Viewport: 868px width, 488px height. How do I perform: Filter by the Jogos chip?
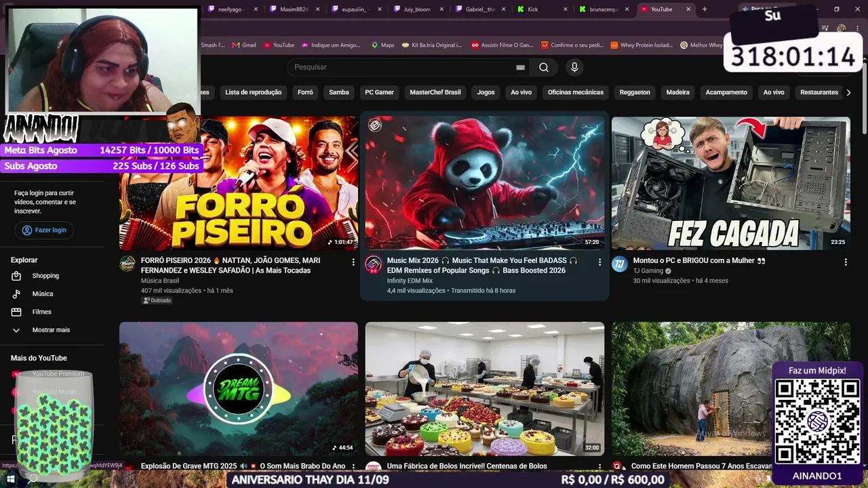pos(486,92)
